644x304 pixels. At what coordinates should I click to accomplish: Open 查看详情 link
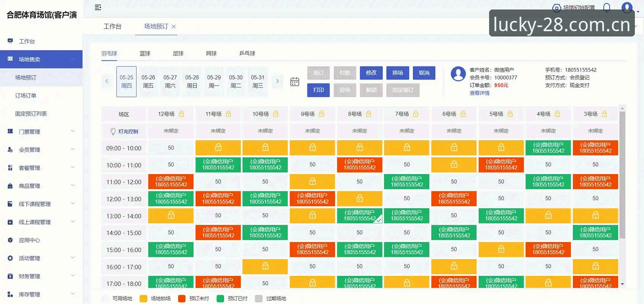pos(480,93)
